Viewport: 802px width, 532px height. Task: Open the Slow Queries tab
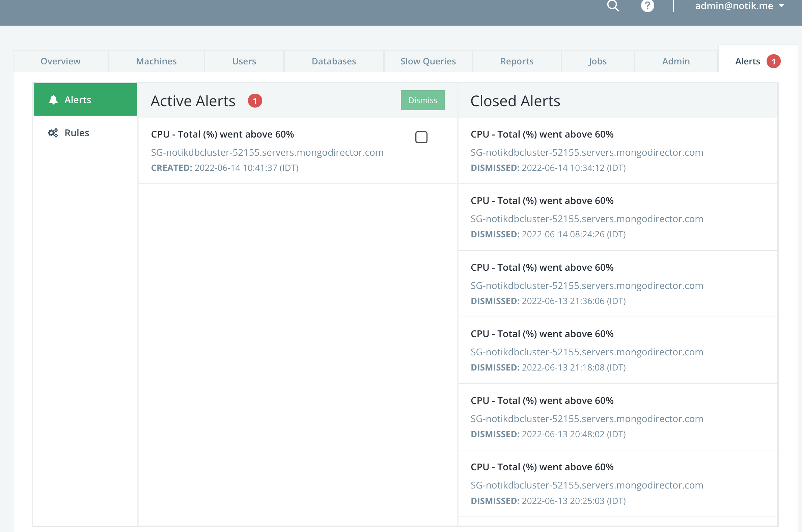point(428,61)
